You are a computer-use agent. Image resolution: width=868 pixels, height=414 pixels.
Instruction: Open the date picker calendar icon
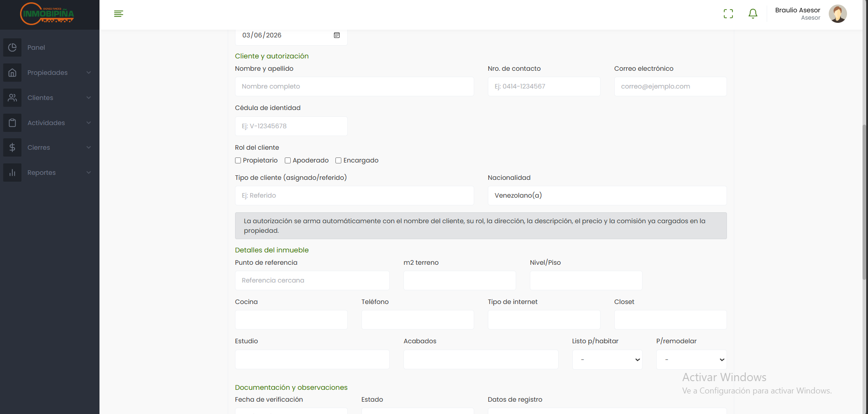tap(337, 35)
